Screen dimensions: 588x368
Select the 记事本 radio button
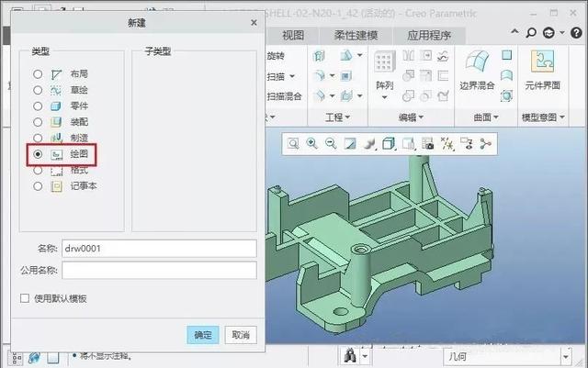38,186
